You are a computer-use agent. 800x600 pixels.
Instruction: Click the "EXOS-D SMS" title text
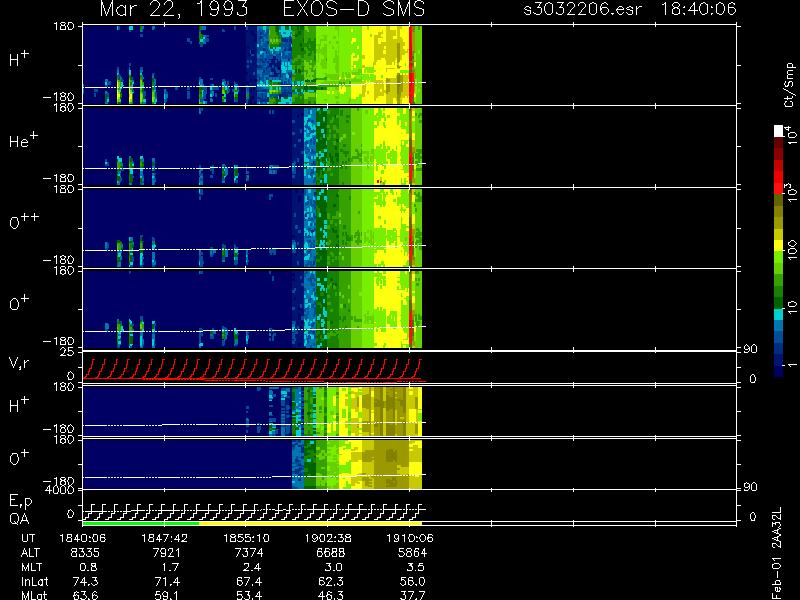[354, 9]
